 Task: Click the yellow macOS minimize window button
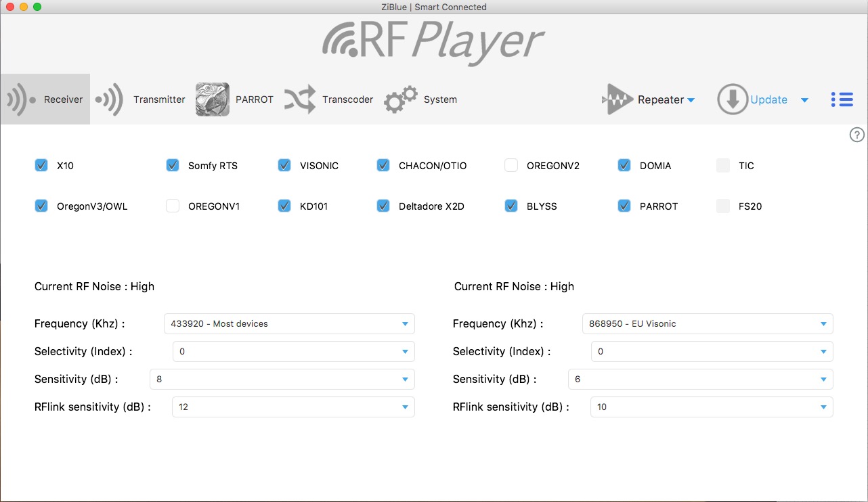coord(24,7)
